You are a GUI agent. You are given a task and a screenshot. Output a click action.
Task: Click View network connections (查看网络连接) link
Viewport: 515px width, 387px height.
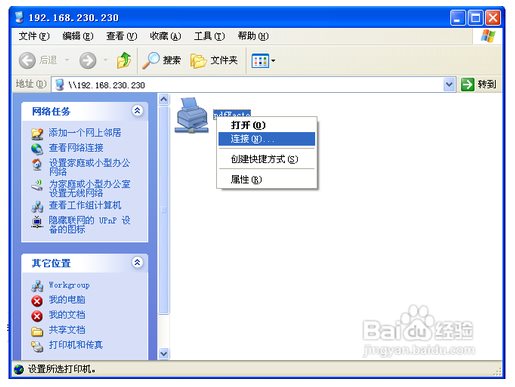[76, 148]
